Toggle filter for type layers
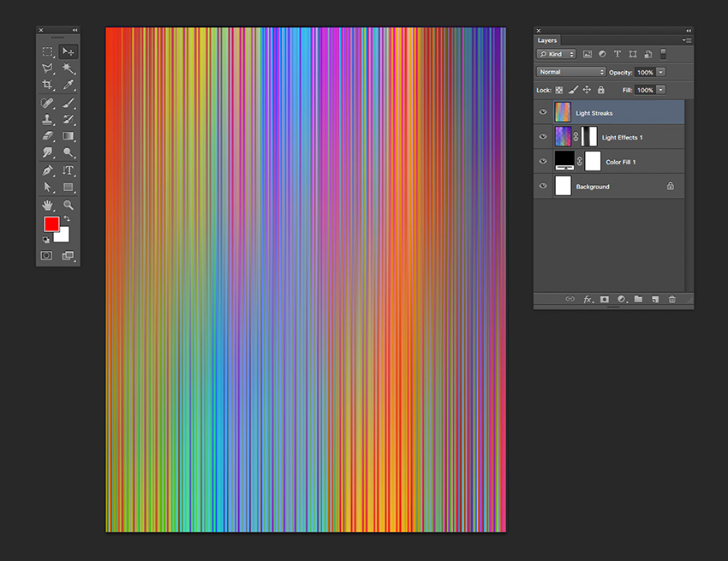 (x=618, y=54)
